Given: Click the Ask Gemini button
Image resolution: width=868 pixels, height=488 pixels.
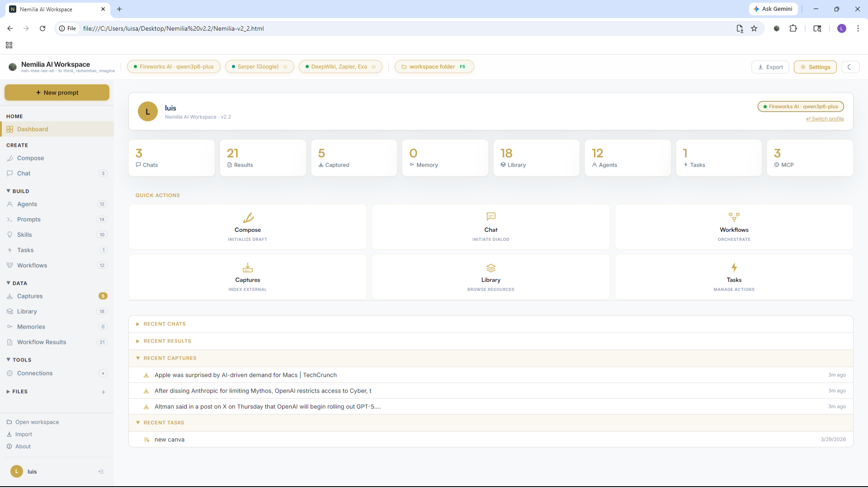Looking at the screenshot, I should click(773, 9).
